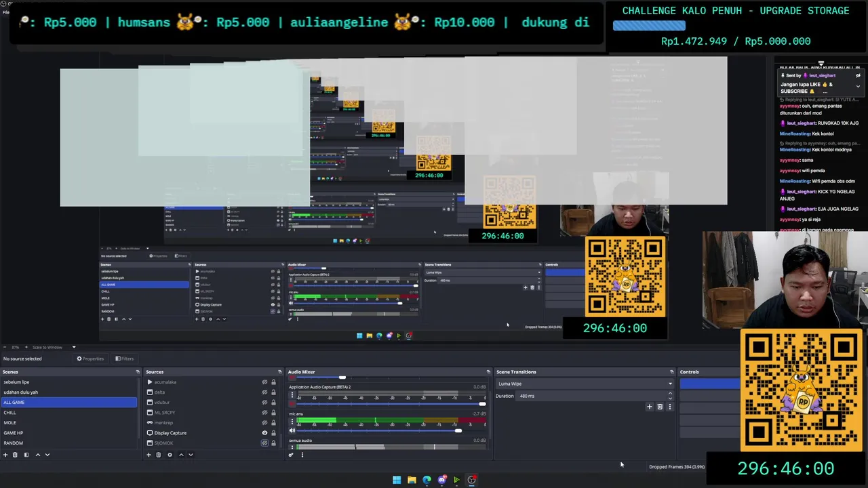Increase transition duration with up arrow
This screenshot has width=868, height=488.
click(x=670, y=394)
